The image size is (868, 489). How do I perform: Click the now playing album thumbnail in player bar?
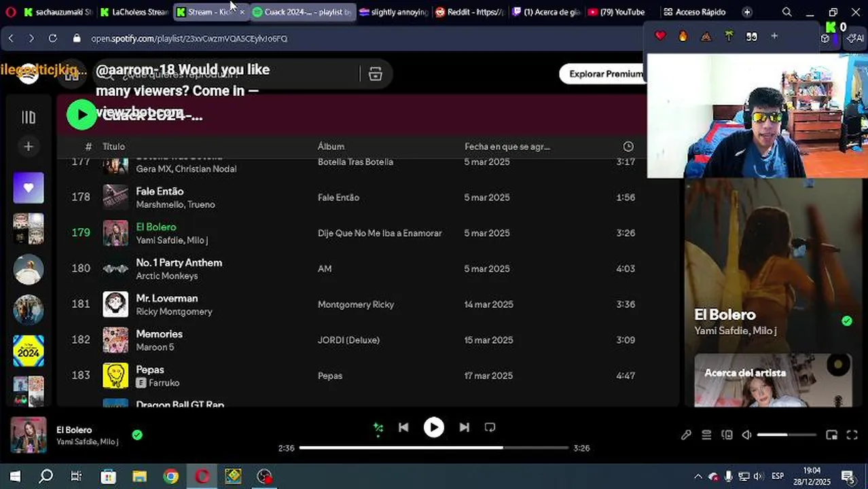click(29, 435)
